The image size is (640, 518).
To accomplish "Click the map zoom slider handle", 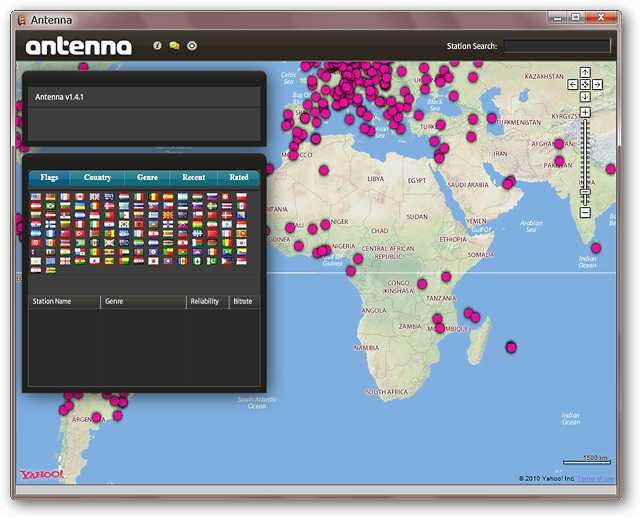I will [585, 190].
